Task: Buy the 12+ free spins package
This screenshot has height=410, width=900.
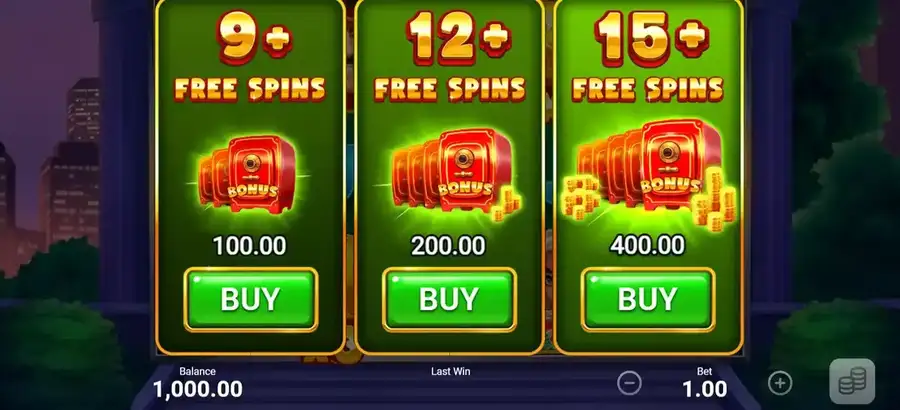Action: coord(449,299)
